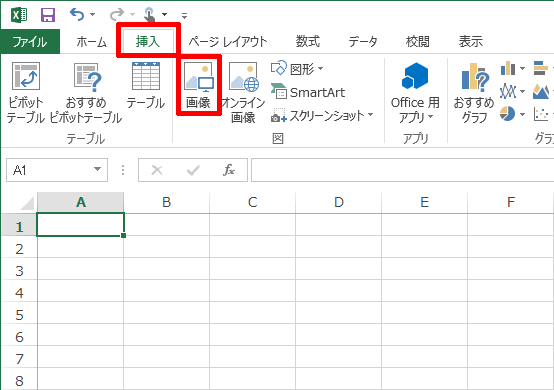This screenshot has height=390, width=554.
Task: Click the fx insert function button
Action: [x=229, y=170]
